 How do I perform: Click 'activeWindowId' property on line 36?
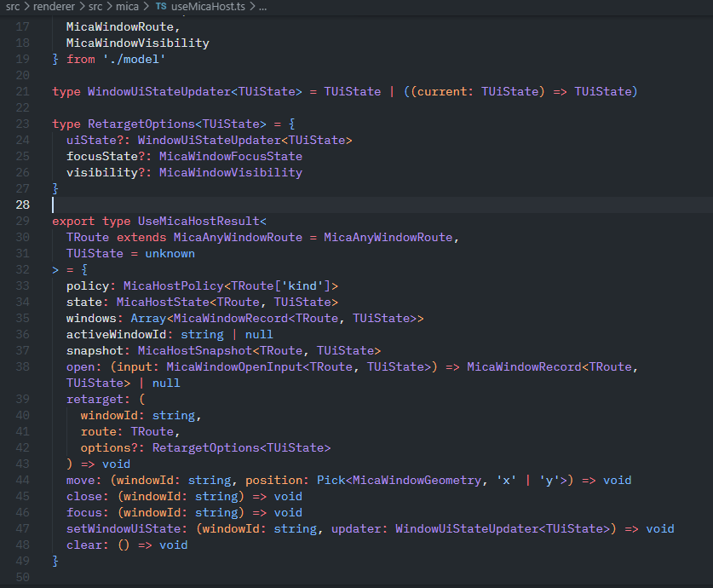click(x=117, y=334)
